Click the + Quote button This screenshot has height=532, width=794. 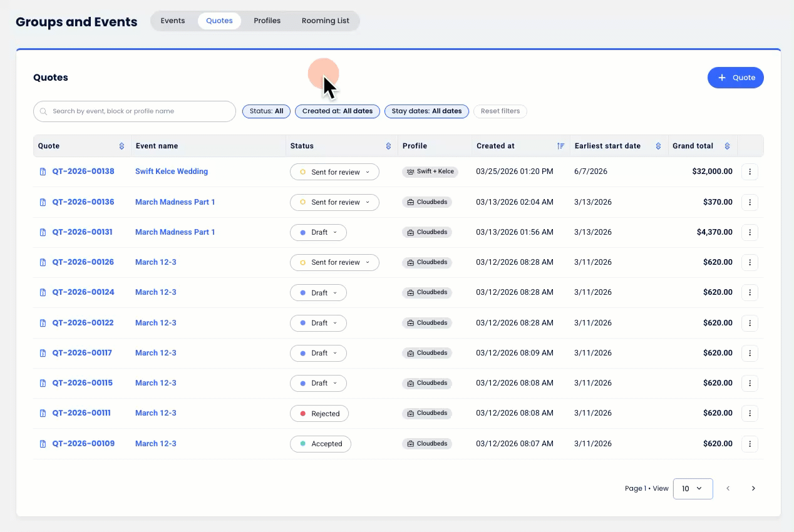[x=735, y=78]
